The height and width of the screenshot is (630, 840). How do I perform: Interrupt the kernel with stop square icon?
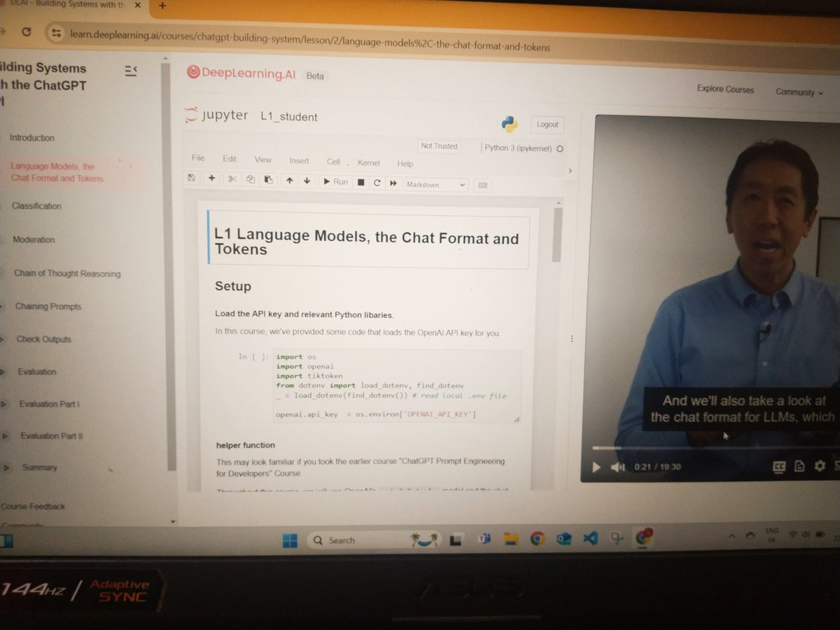click(x=361, y=183)
